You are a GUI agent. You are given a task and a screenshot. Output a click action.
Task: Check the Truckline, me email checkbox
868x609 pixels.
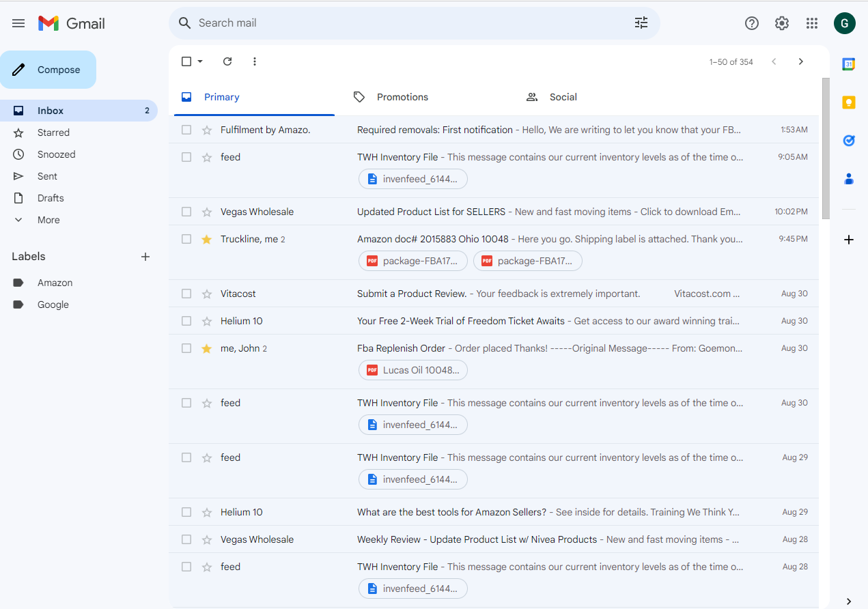(x=186, y=239)
